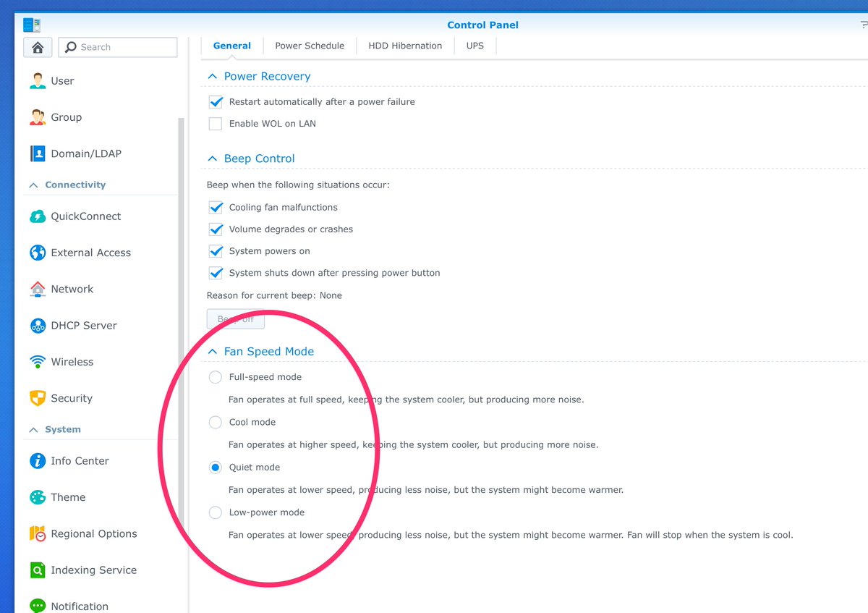The image size is (868, 613).
Task: Toggle System powers on beep
Action: (215, 251)
